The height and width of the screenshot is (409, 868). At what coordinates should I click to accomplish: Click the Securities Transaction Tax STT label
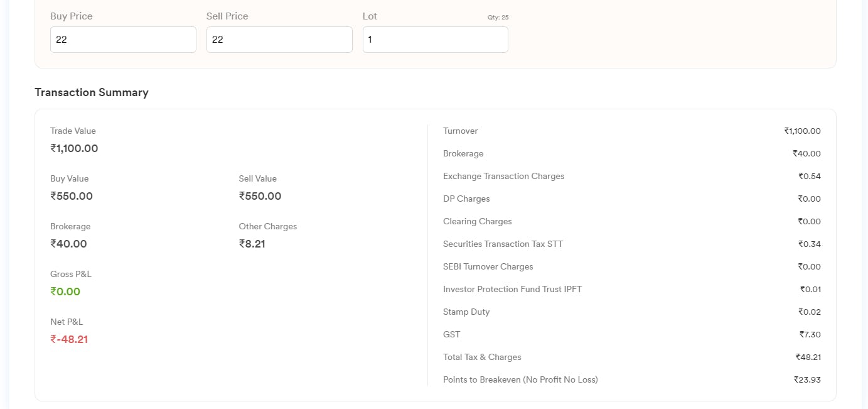(x=503, y=244)
